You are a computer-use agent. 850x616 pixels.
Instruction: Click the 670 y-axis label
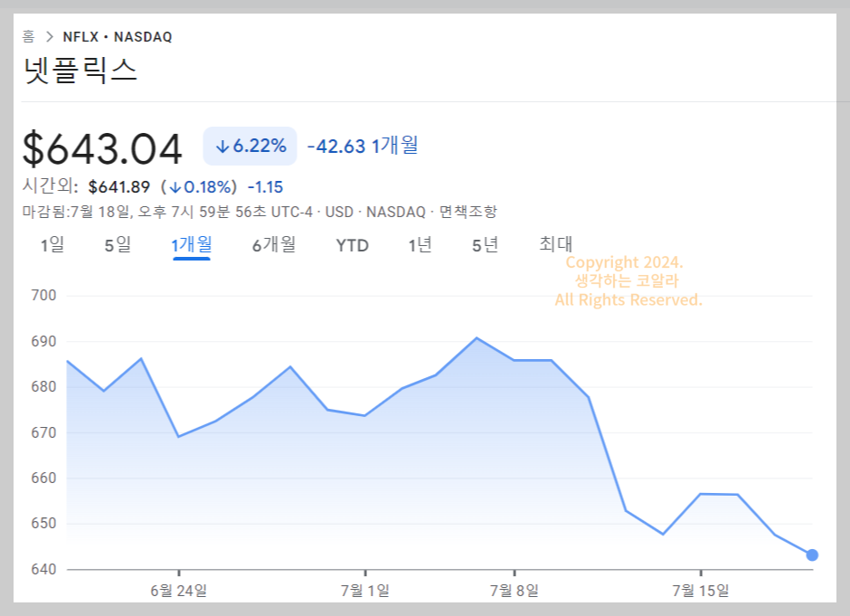click(43, 432)
